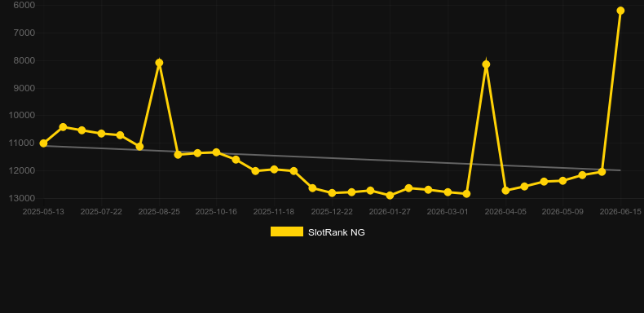This screenshot has height=313, width=644.
Task: Select the data point above 2025-07-22
Action: click(101, 134)
